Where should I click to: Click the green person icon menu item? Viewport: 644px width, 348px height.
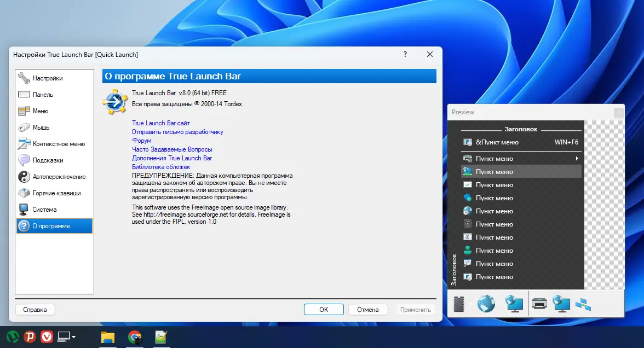468,251
